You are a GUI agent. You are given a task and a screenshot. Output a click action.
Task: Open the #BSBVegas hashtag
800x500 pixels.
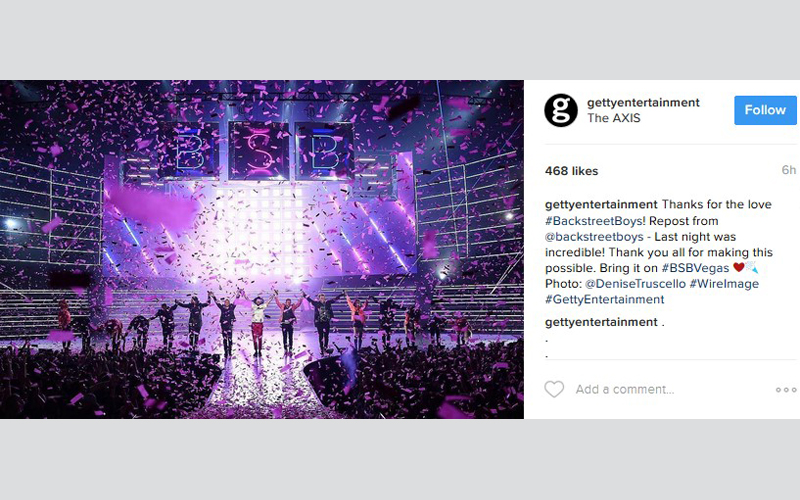(x=695, y=268)
